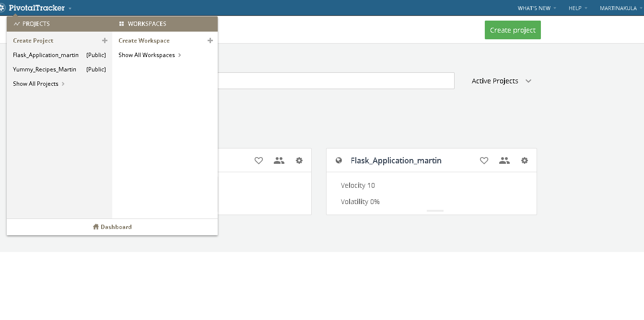Image resolution: width=644 pixels, height=320 pixels.
Task: Expand Show All Workspaces
Action: [150, 55]
